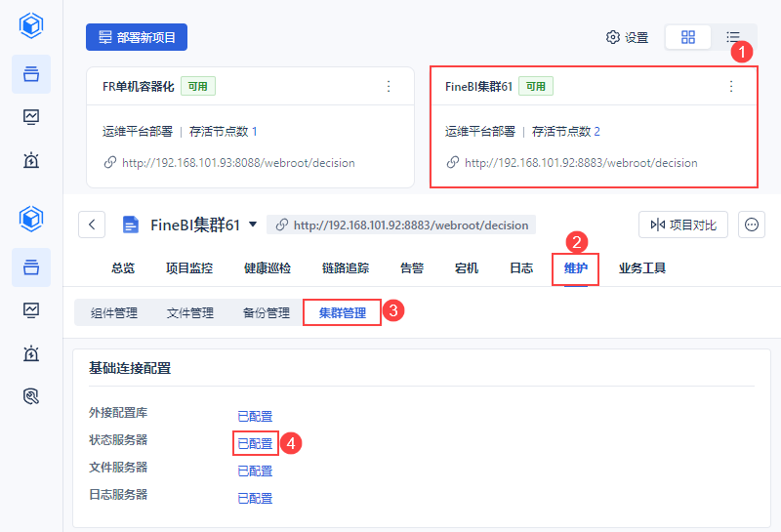Select the 维护 tab
Screen dimensions: 781x532
click(575, 268)
